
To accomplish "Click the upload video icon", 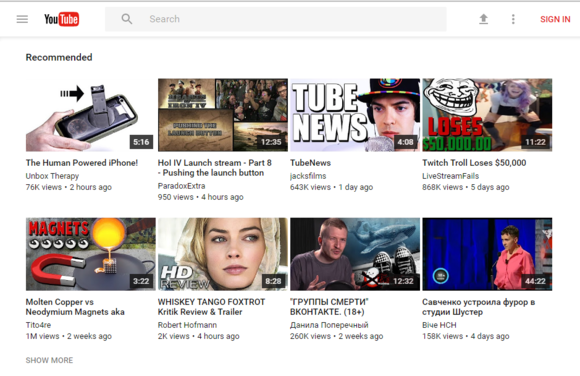I will point(483,19).
